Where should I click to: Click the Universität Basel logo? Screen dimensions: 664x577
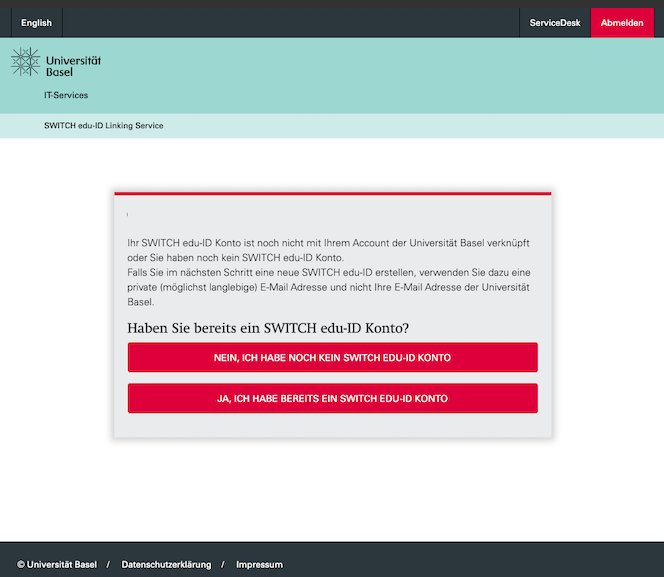(x=56, y=62)
